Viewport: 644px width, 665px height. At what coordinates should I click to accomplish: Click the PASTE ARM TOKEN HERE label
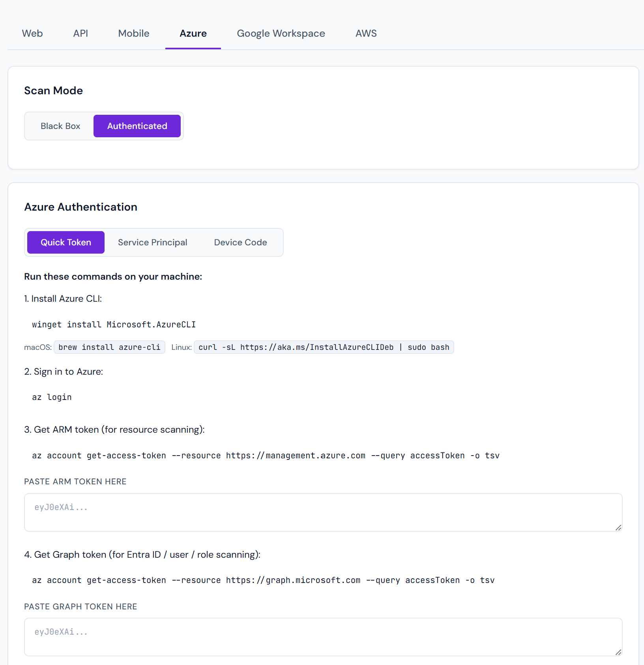click(75, 482)
